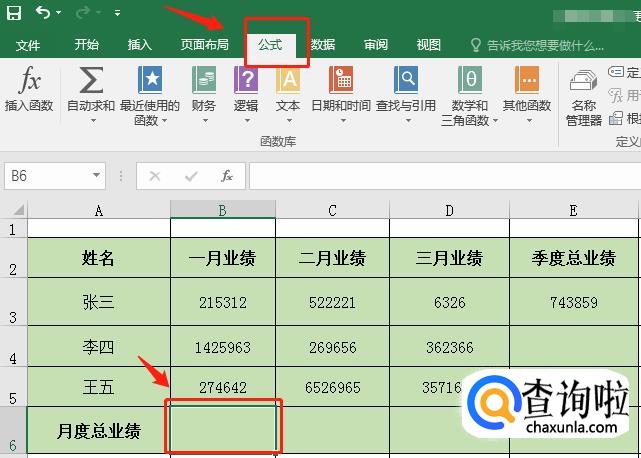Click the Insert Function (插入函数) icon
The height and width of the screenshot is (458, 641).
click(x=29, y=81)
